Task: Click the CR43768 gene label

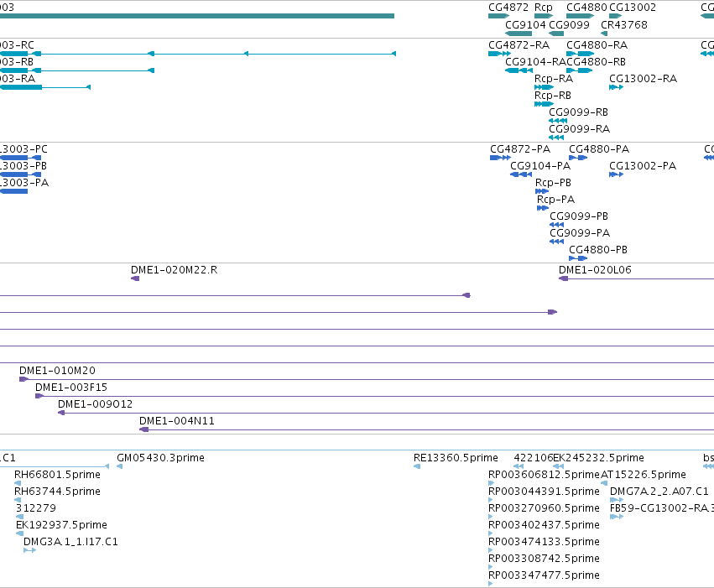Action: click(624, 24)
